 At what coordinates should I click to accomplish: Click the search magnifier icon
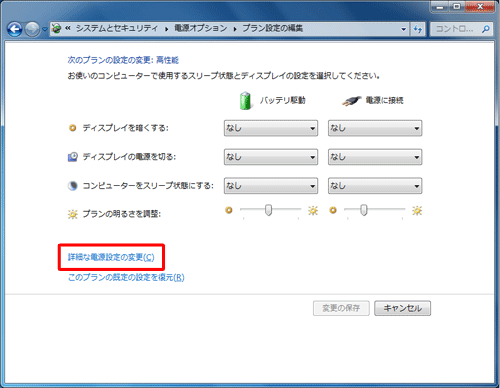[486, 29]
